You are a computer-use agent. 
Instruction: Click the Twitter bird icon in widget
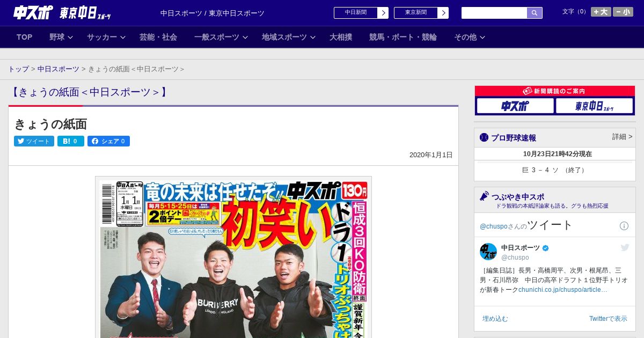click(x=625, y=247)
